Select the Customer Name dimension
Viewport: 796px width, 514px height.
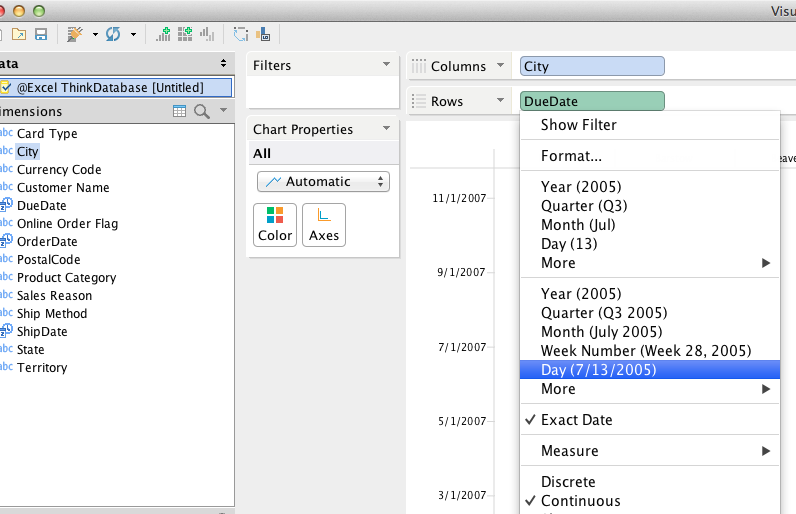[x=63, y=187]
